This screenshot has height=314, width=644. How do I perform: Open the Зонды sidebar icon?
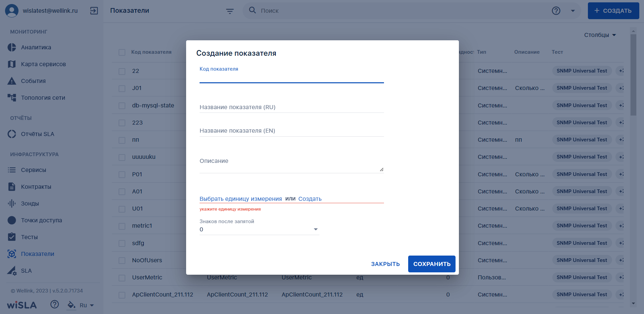12,204
